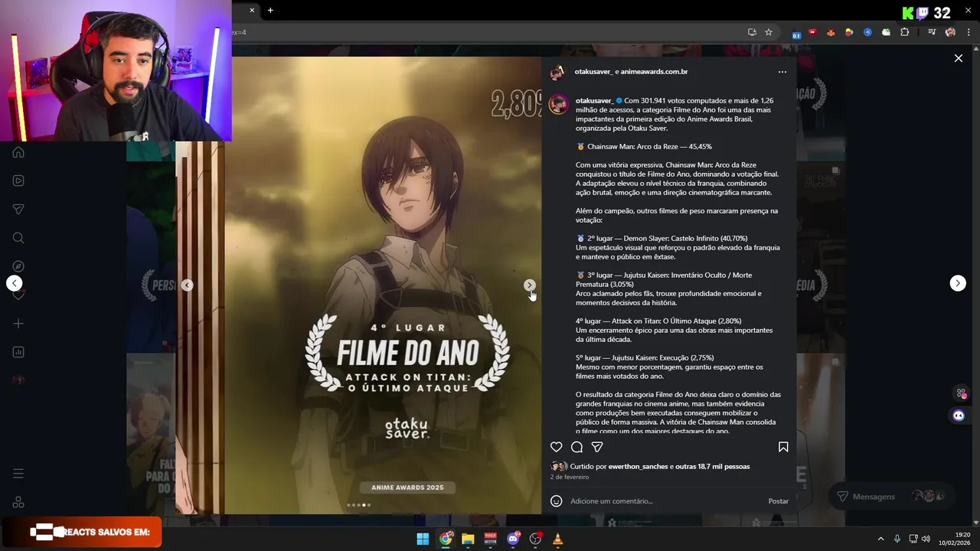Screen dimensions: 980x551
Task: Open the Windows Start menu
Action: click(x=423, y=539)
